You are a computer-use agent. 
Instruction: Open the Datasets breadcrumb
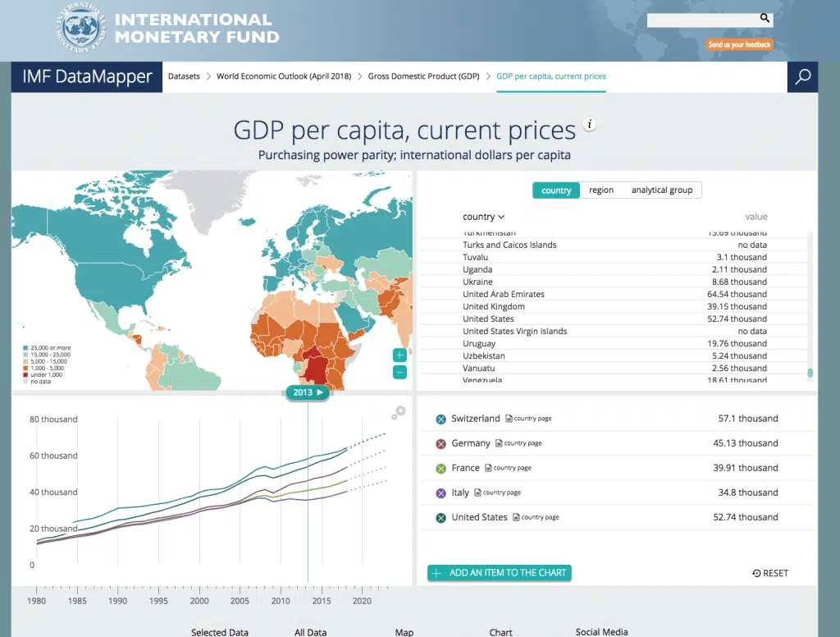pyautogui.click(x=184, y=76)
